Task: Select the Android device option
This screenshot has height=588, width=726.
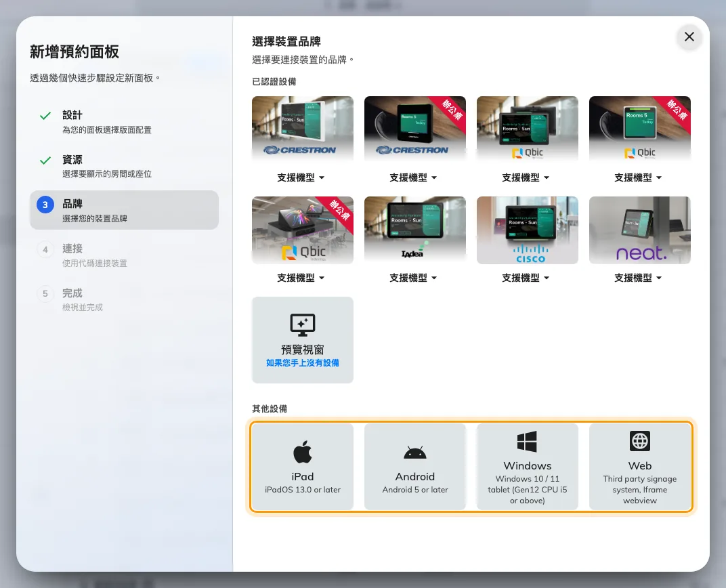Action: click(x=415, y=467)
